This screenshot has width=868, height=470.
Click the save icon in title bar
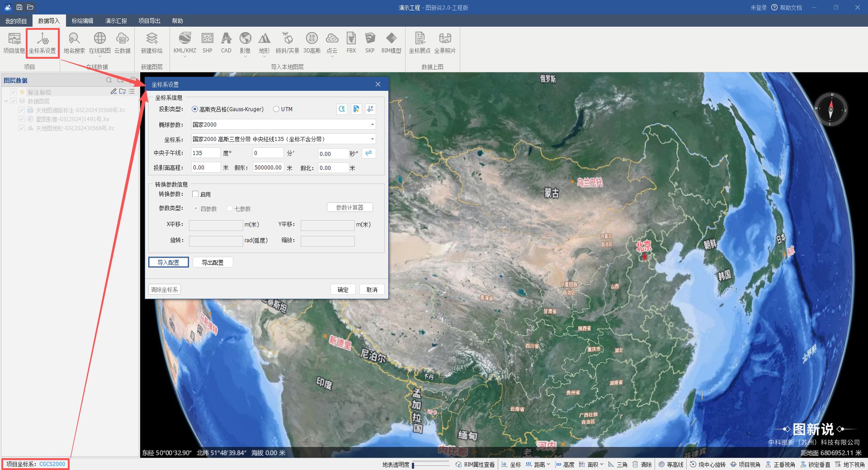(19, 7)
